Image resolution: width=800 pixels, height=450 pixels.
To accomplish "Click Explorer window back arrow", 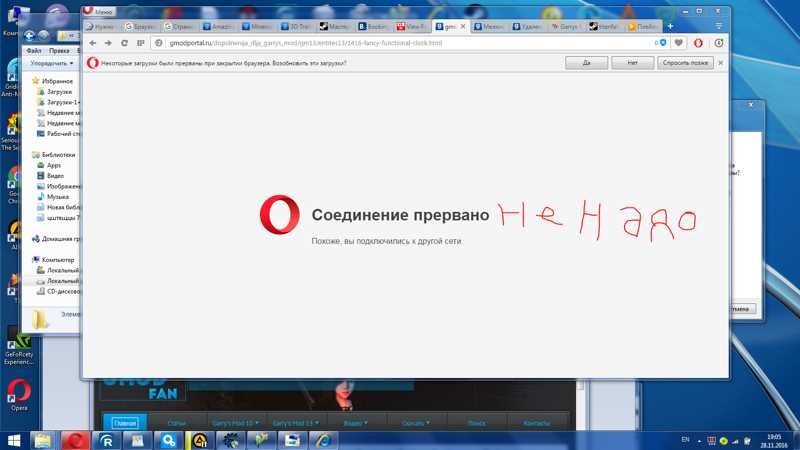I will (29, 35).
